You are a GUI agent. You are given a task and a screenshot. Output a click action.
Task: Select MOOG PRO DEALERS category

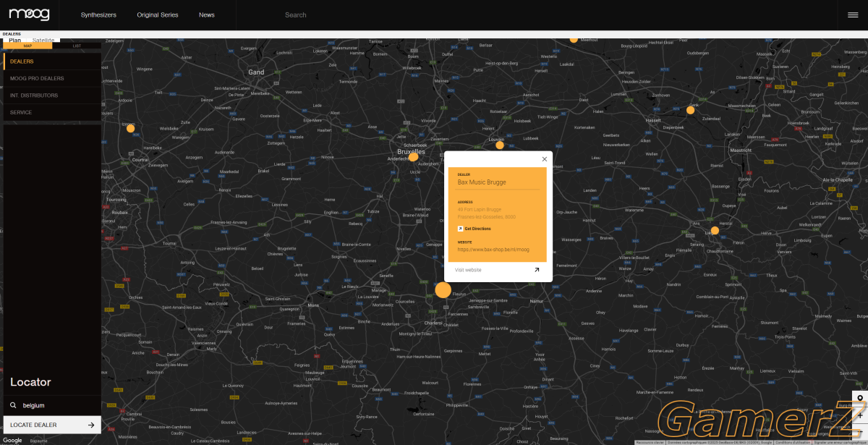(x=52, y=78)
